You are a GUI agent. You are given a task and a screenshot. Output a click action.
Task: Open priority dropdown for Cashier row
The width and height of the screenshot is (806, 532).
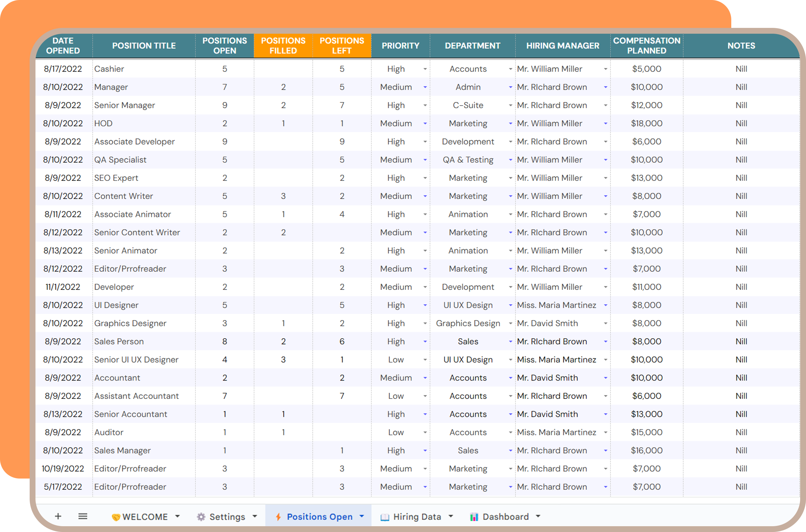pos(425,69)
